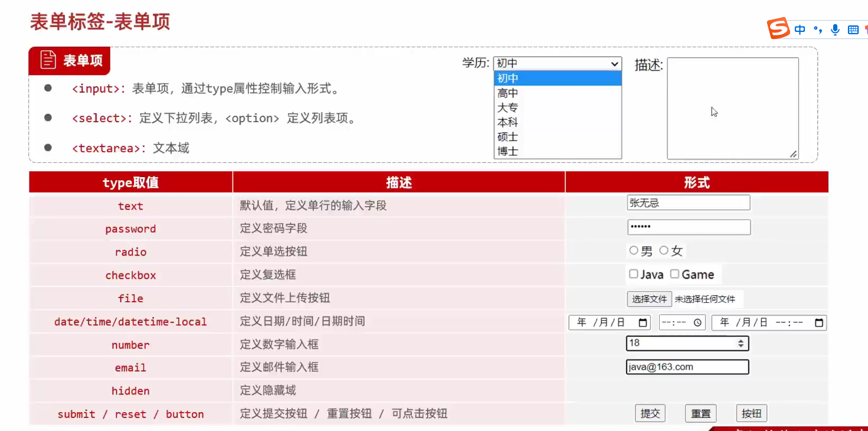Activate Sogou voice input microphone
This screenshot has height=431, width=868.
coord(835,30)
